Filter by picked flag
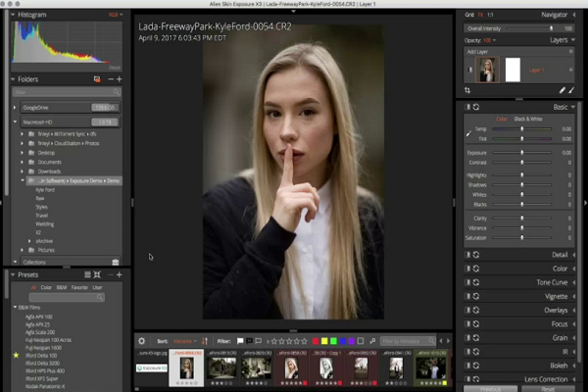This screenshot has height=392, width=588. tap(240, 341)
